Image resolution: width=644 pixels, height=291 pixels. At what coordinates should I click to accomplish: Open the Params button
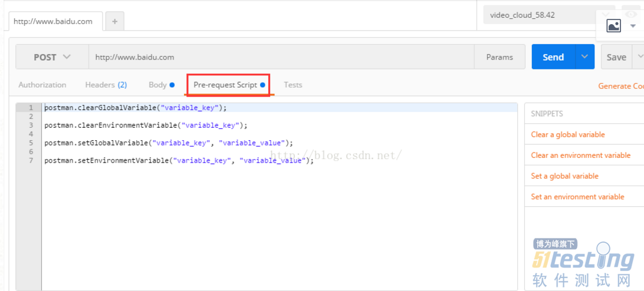[500, 57]
